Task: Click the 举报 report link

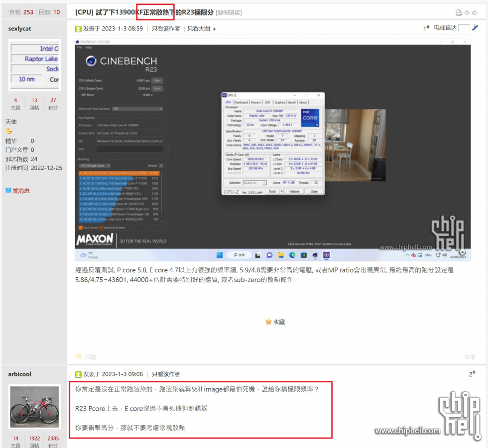Action: click(x=470, y=357)
